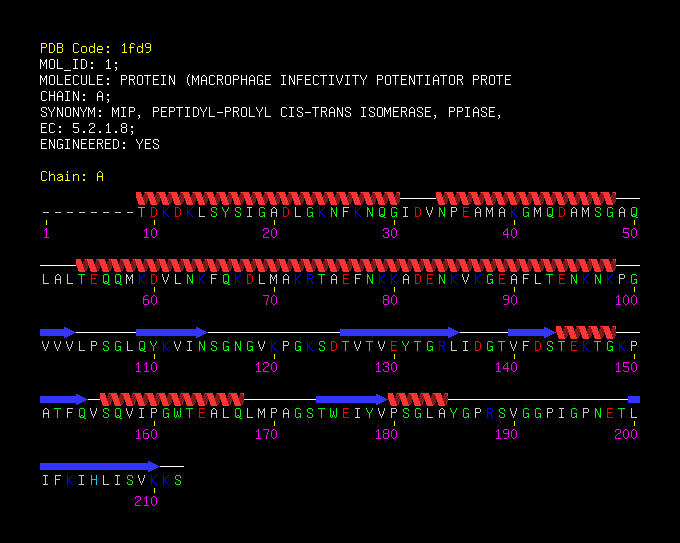
Task: Click residue number label 50
Action: pos(630,233)
